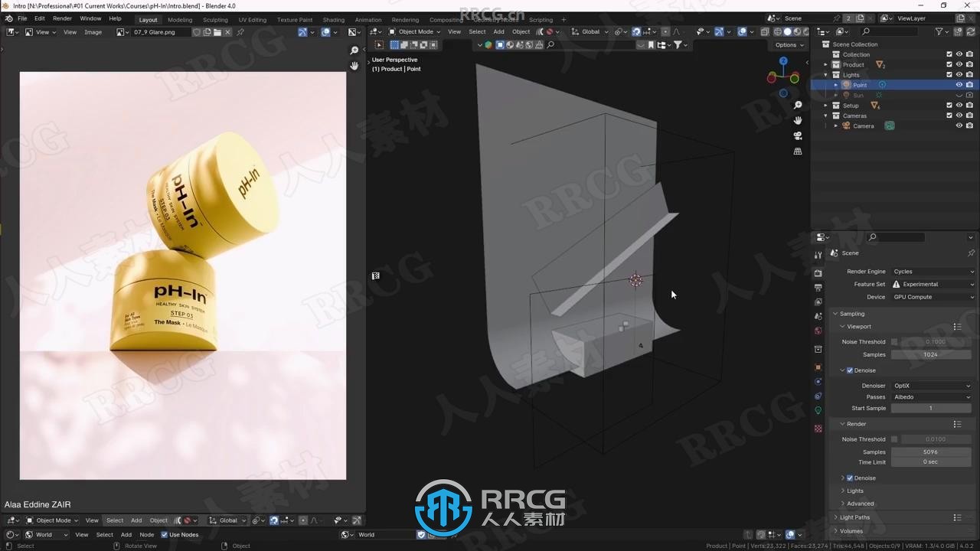The height and width of the screenshot is (551, 980).
Task: Open the Tool properties tab icon
Action: 818,255
